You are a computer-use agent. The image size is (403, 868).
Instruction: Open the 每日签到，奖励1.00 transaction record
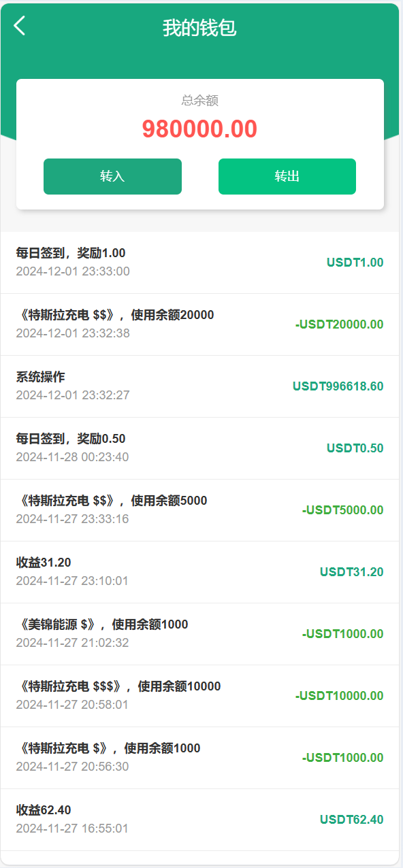point(199,263)
